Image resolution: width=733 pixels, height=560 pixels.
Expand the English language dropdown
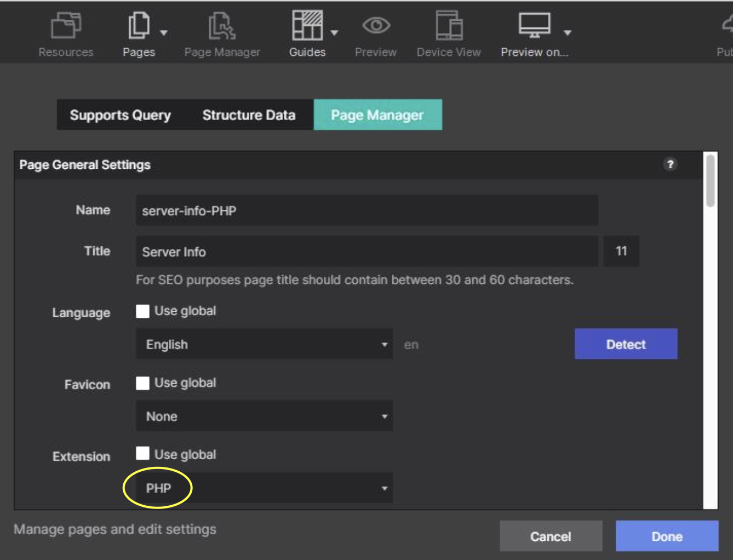(x=264, y=344)
